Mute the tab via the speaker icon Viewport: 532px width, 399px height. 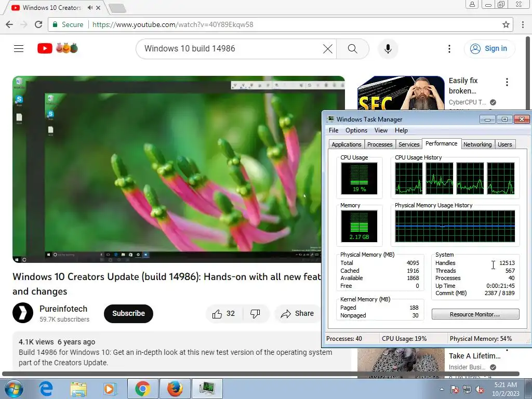tap(90, 7)
